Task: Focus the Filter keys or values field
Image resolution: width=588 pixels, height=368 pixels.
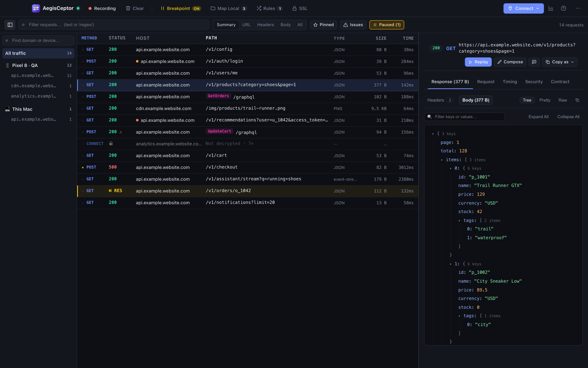Action: (x=464, y=117)
